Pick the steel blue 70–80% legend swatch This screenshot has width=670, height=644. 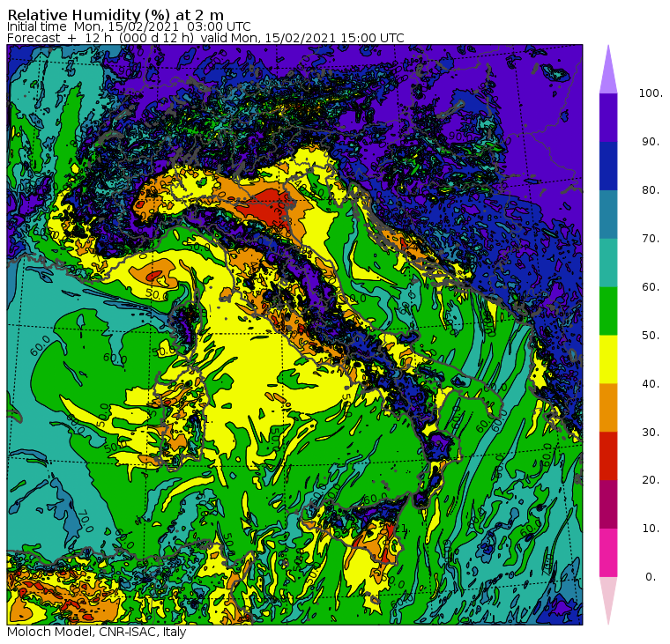(x=608, y=214)
